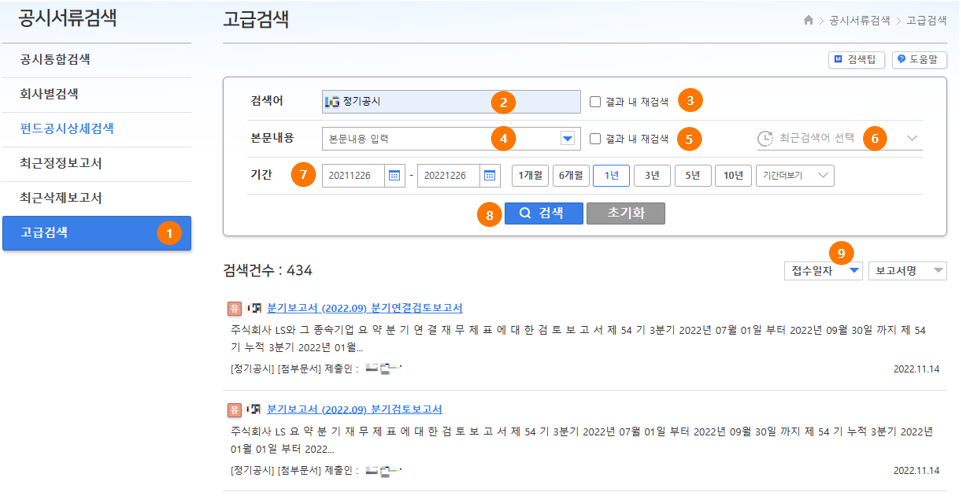Open the 도움말 help button

(919, 59)
